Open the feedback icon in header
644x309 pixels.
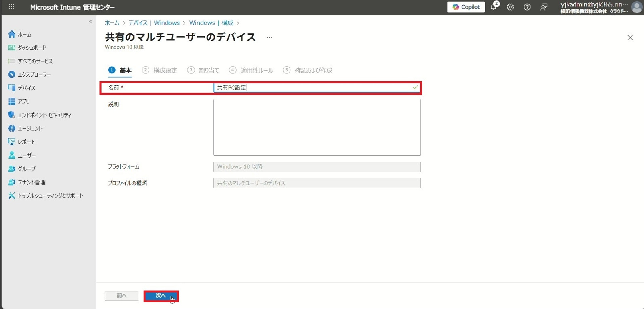pos(544,7)
